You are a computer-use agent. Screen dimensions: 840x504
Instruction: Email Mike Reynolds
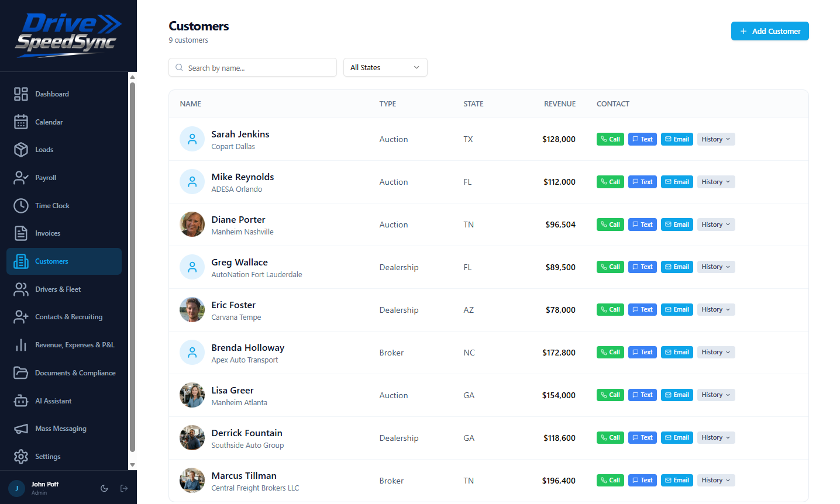[x=677, y=182]
